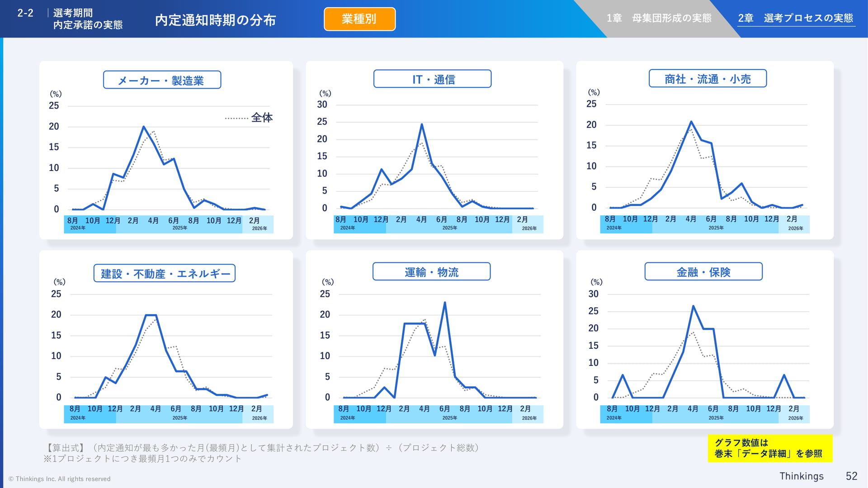Click the 4月 axis label in 運輸・物流 chart
The image size is (868, 488).
[x=424, y=409]
